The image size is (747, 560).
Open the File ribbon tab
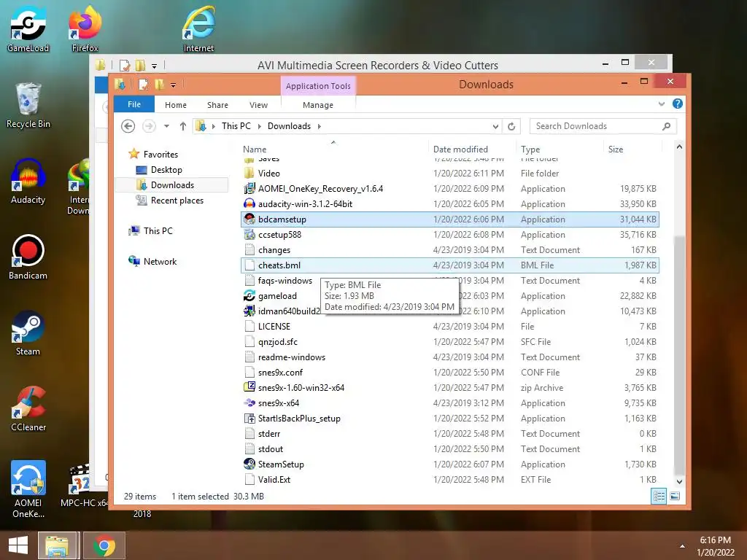pyautogui.click(x=134, y=104)
